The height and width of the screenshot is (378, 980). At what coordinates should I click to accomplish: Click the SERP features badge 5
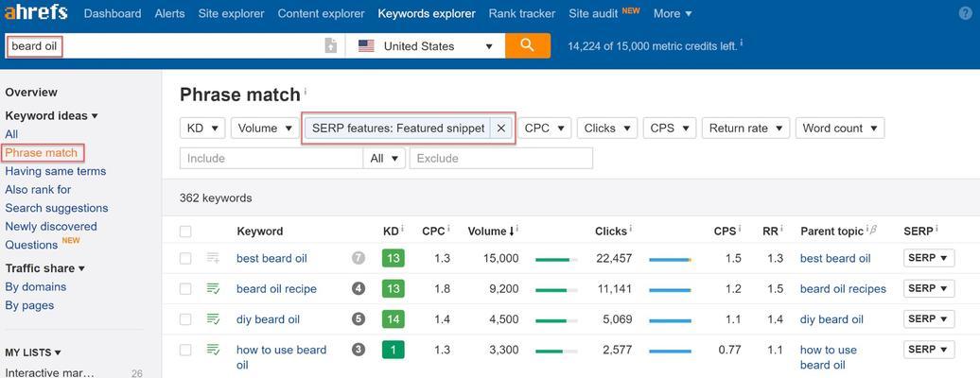point(359,319)
